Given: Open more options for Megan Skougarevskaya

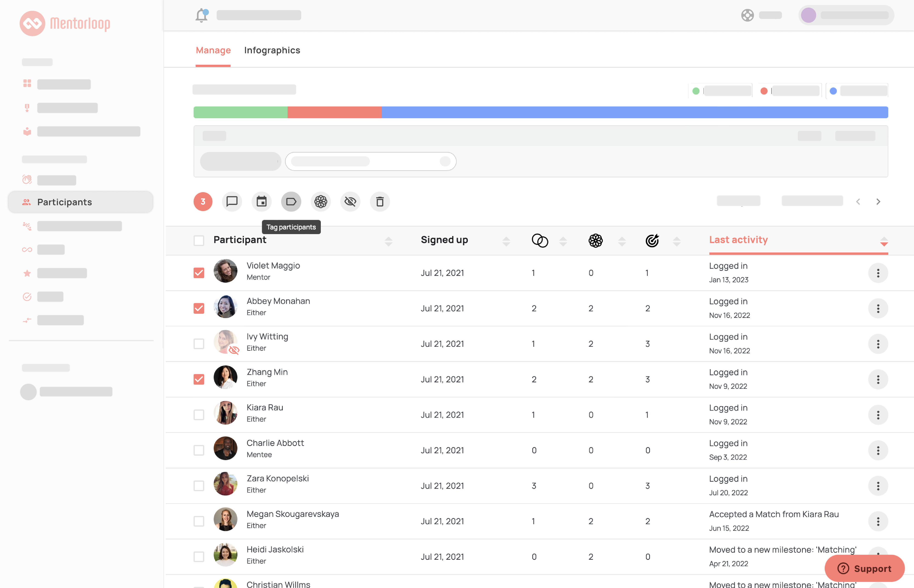Looking at the screenshot, I should tap(878, 522).
